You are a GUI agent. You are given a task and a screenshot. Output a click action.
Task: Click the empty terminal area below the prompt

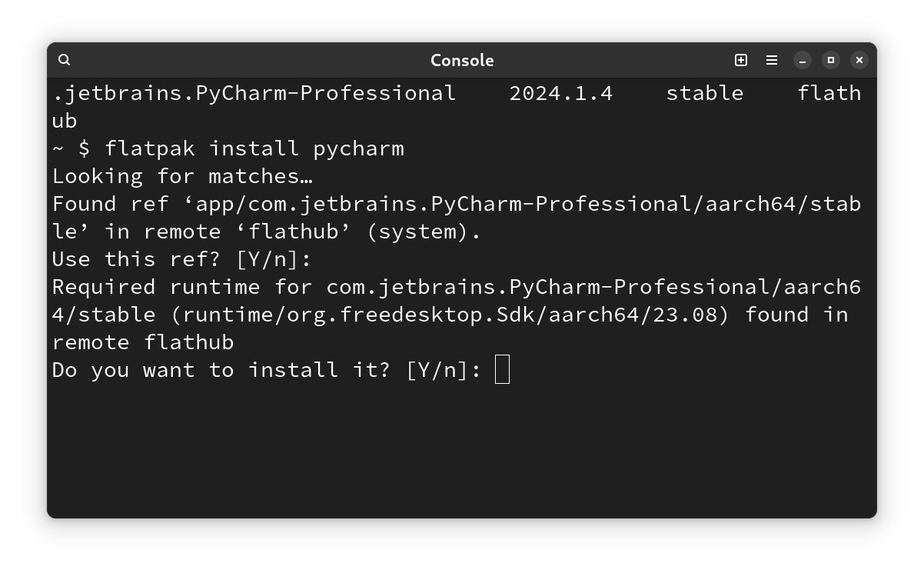point(461,450)
